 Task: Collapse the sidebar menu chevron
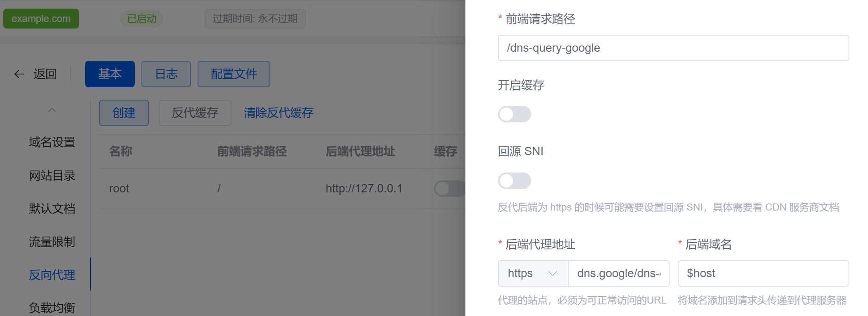pos(52,110)
